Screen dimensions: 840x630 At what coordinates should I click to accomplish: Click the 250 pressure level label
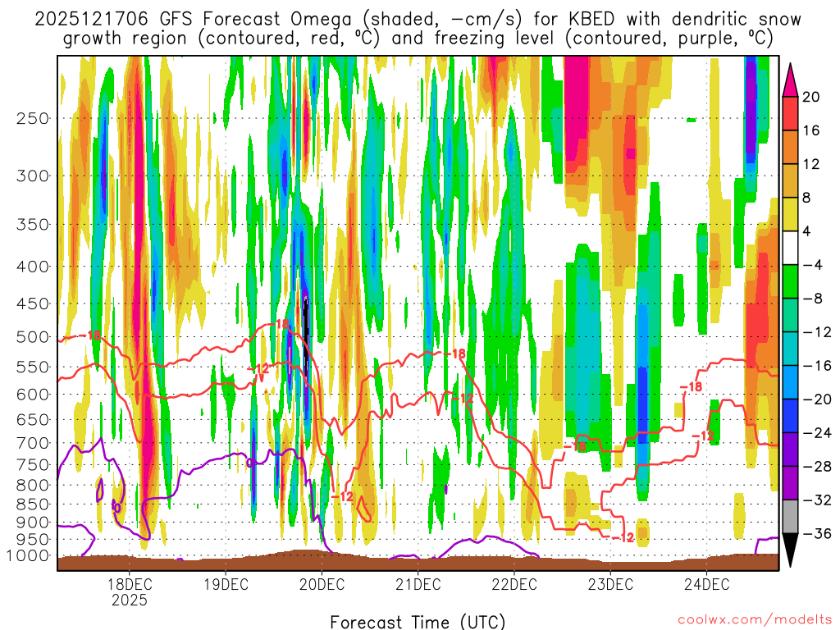tap(33, 118)
